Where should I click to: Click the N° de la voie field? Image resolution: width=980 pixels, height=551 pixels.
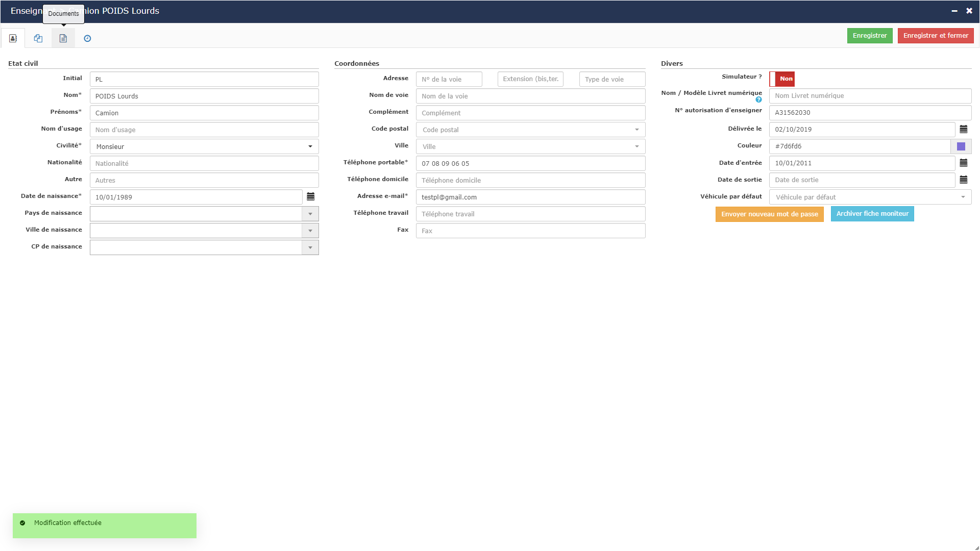[449, 79]
